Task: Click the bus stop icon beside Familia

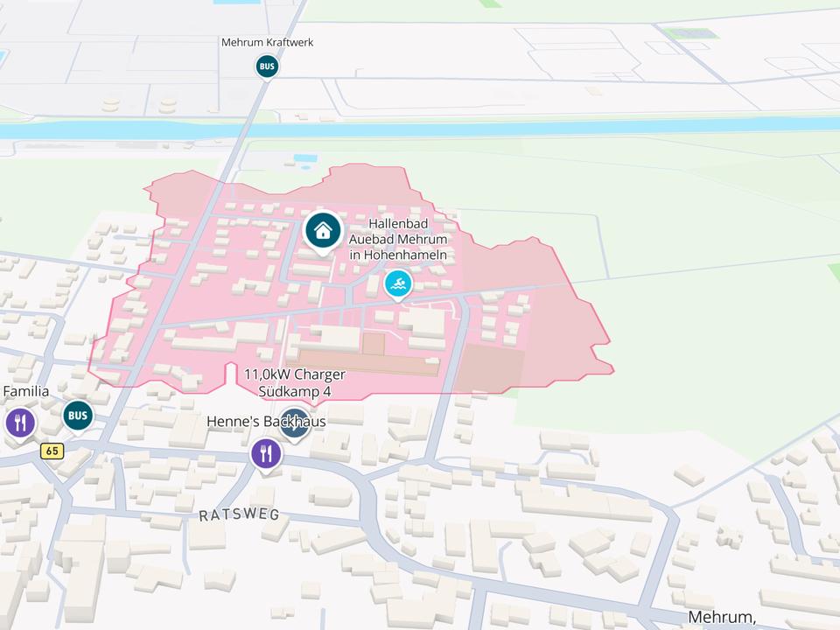Action: tap(78, 415)
